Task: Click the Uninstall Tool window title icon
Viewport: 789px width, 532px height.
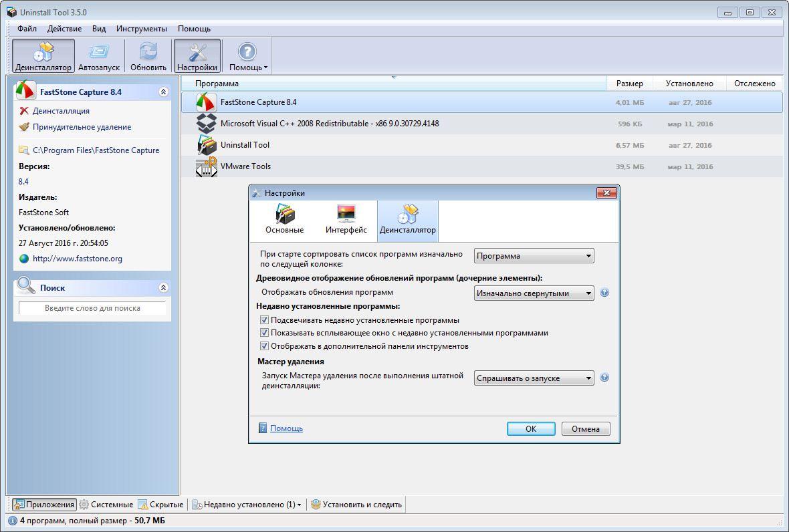Action: pyautogui.click(x=11, y=12)
